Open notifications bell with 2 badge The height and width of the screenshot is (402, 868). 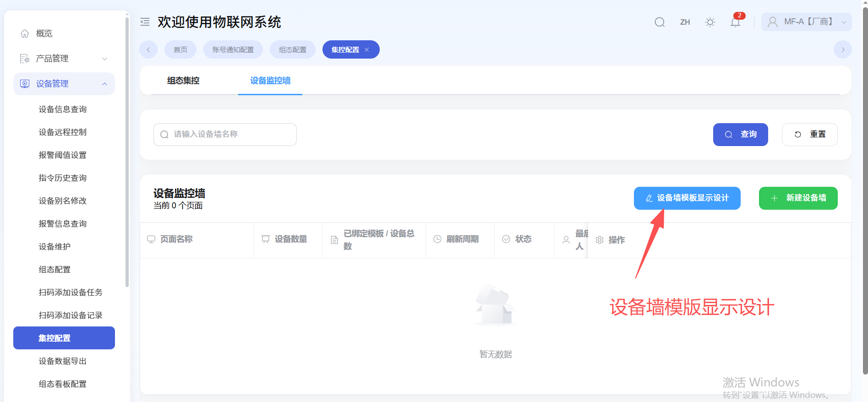coord(736,22)
